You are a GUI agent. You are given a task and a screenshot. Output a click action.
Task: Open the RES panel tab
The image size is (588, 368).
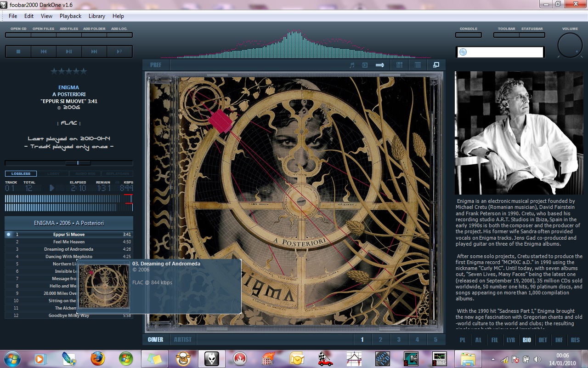click(575, 340)
